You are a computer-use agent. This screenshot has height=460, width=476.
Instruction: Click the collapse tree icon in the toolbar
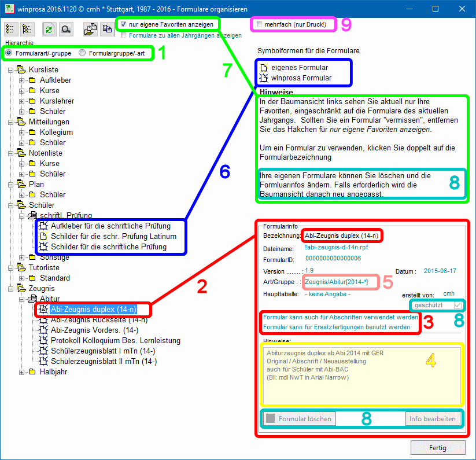pyautogui.click(x=27, y=30)
